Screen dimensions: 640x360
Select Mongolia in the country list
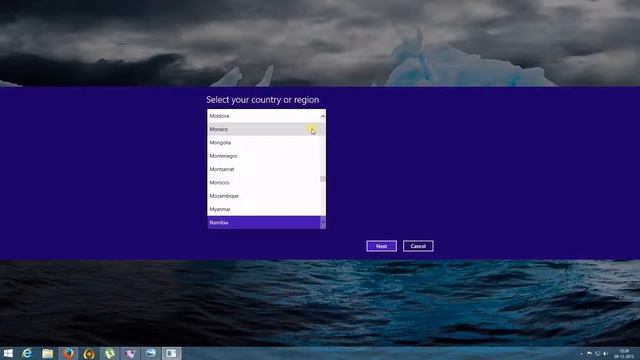click(264, 142)
